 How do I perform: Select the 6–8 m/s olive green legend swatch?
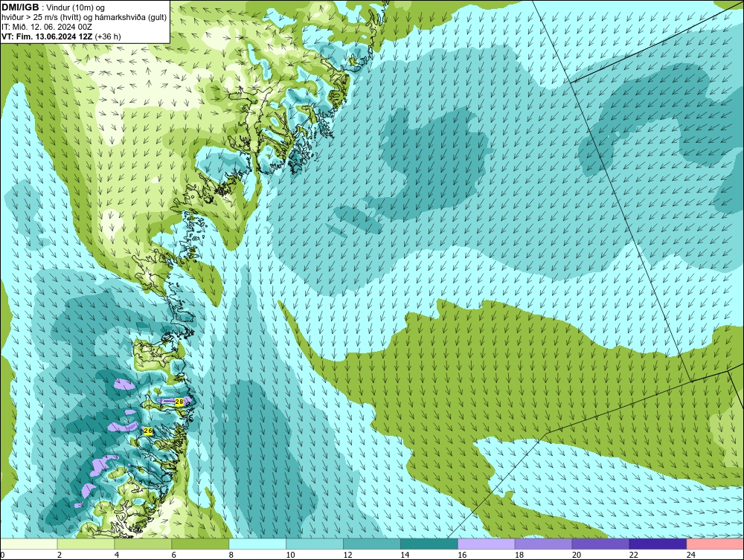pos(200,544)
